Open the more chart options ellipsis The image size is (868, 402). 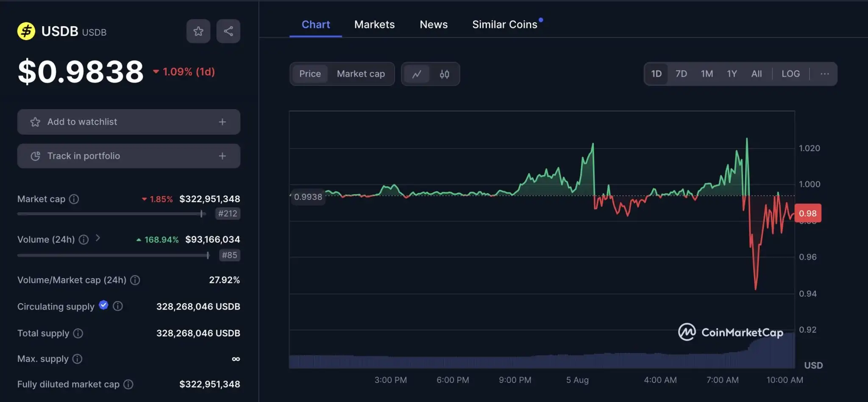824,74
